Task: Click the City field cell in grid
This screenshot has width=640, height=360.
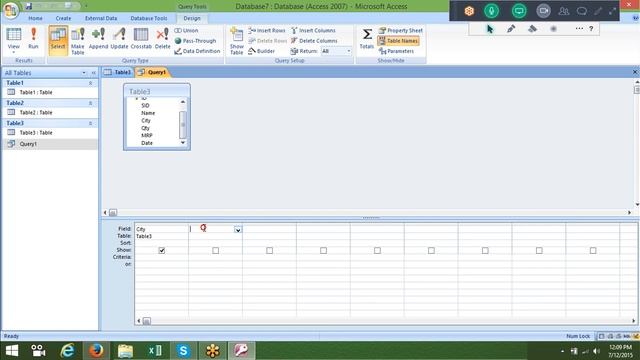Action: pyautogui.click(x=162, y=229)
